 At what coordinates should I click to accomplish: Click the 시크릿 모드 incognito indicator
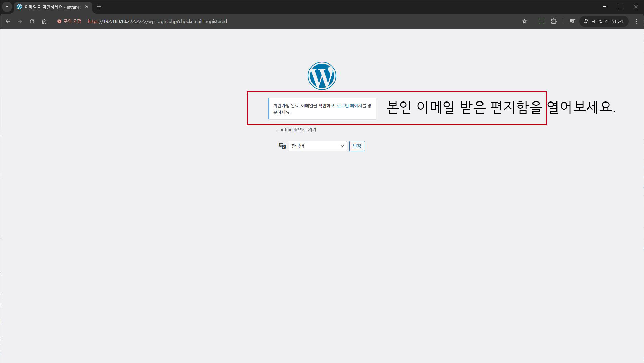pyautogui.click(x=604, y=21)
